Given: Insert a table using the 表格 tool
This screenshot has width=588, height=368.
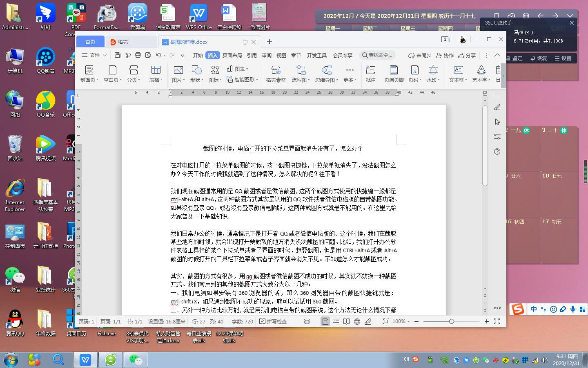Looking at the screenshot, I should [156, 74].
